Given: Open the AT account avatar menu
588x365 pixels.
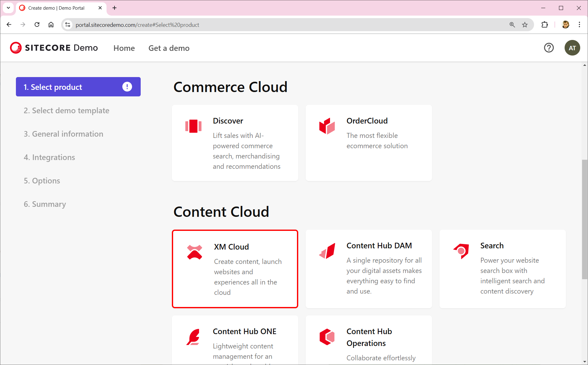Looking at the screenshot, I should pos(572,48).
